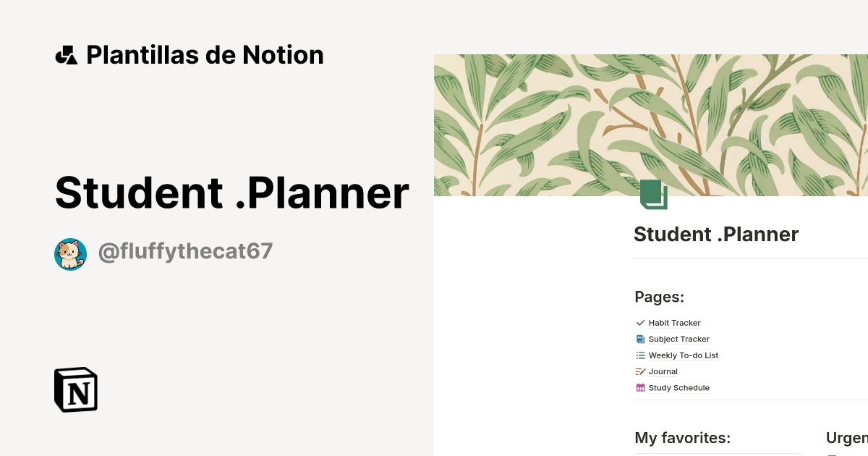Click the checkmark icon beside Habit Tracker

(x=640, y=323)
